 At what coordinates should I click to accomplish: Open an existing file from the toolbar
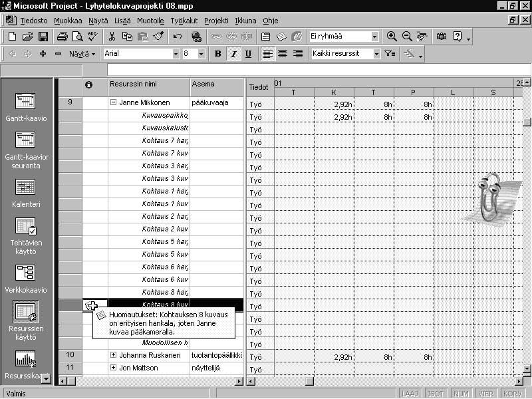27,37
